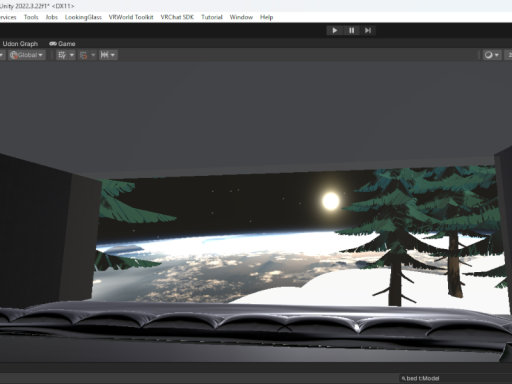Screen dimensions: 512x384
Task: Open the Tutorial menu
Action: pyautogui.click(x=212, y=17)
